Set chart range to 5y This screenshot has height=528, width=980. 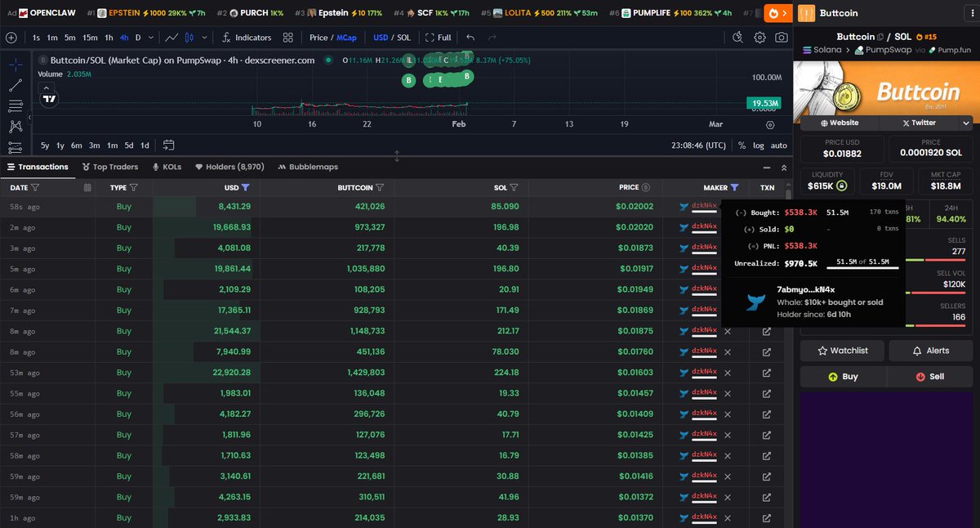coord(45,145)
